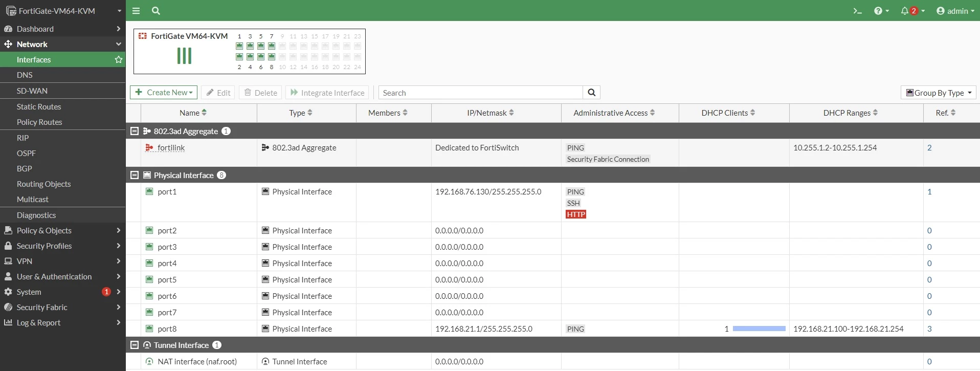Select port2 interface

coord(553,230)
